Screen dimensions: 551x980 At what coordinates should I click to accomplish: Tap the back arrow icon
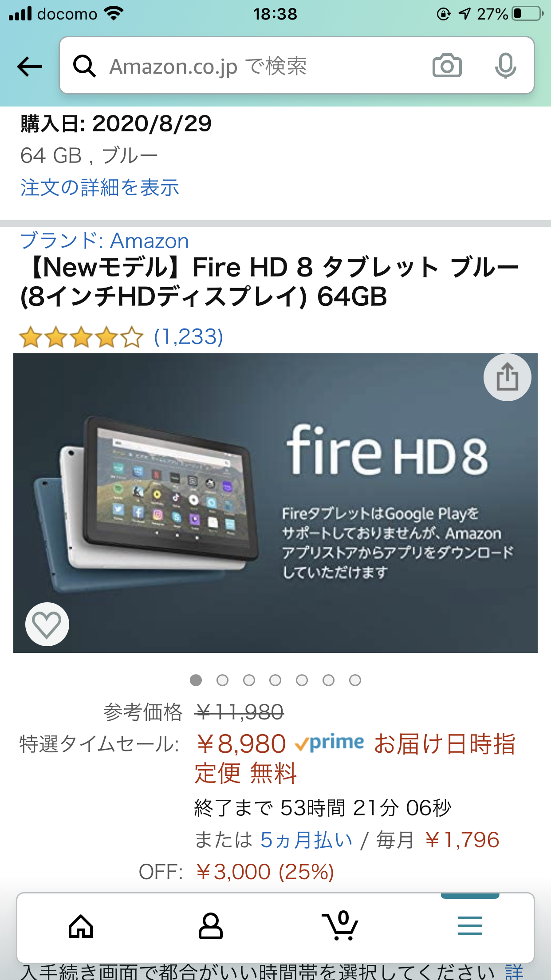point(29,67)
